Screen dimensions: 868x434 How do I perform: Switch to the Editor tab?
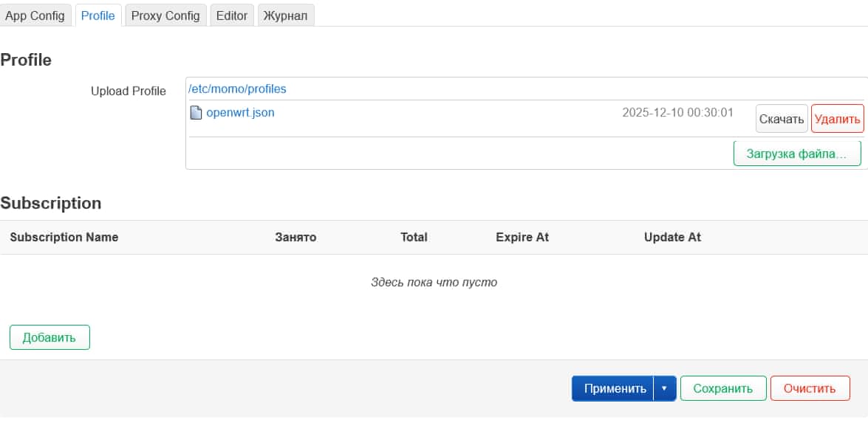tap(231, 15)
